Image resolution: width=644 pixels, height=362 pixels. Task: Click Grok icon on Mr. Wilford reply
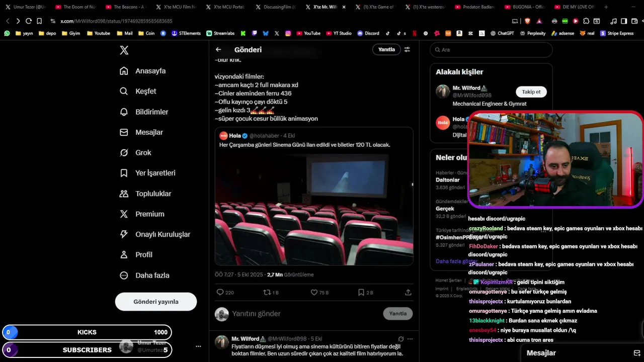(x=401, y=339)
